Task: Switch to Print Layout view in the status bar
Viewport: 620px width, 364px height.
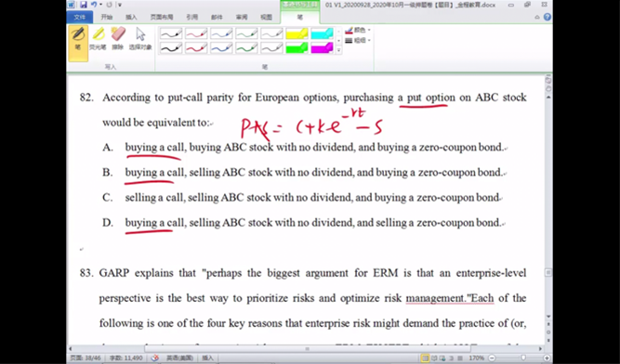Action: [x=425, y=358]
